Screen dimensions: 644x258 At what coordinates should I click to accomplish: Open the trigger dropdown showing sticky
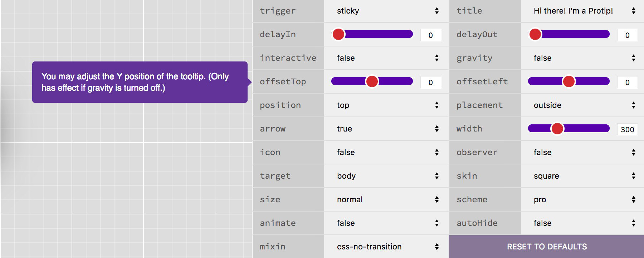point(386,11)
